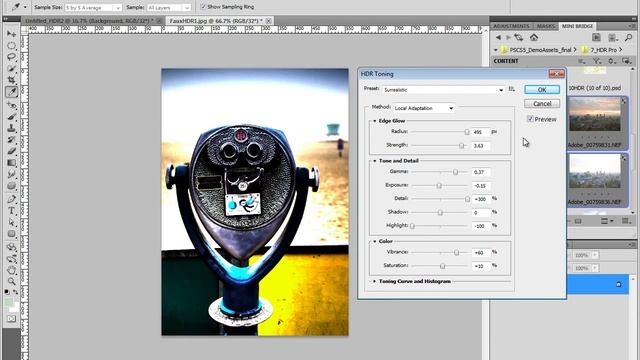The width and height of the screenshot is (640, 360).
Task: Select the Crop tool
Action: (11, 80)
